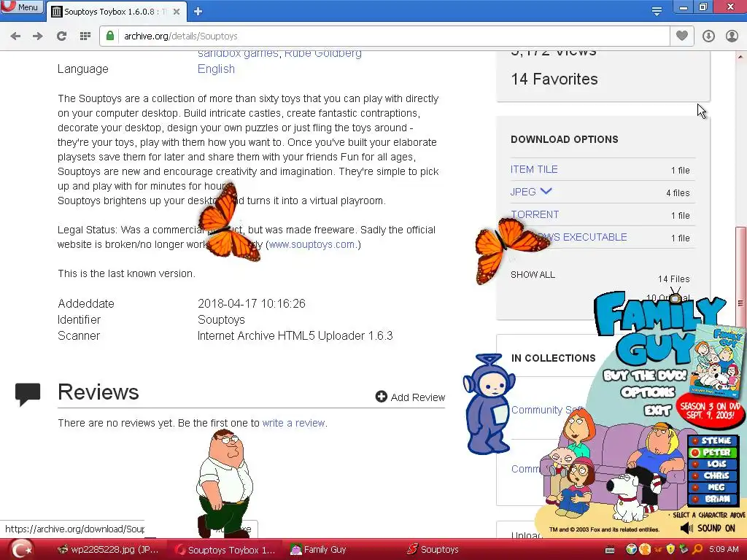This screenshot has height=560, width=747.
Task: Open the Start button with flag
Action: click(21, 550)
